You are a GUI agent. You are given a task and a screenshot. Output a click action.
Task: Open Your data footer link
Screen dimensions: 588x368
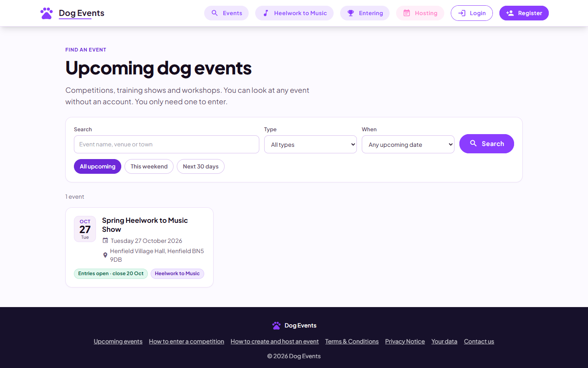tap(444, 341)
